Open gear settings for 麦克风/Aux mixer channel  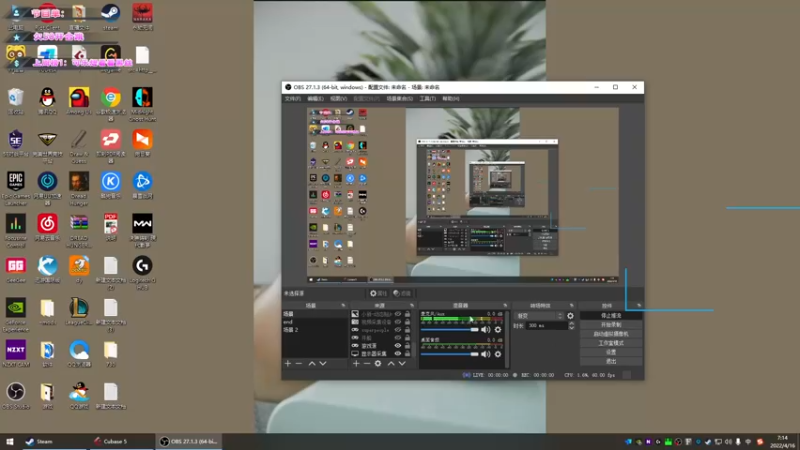498,330
